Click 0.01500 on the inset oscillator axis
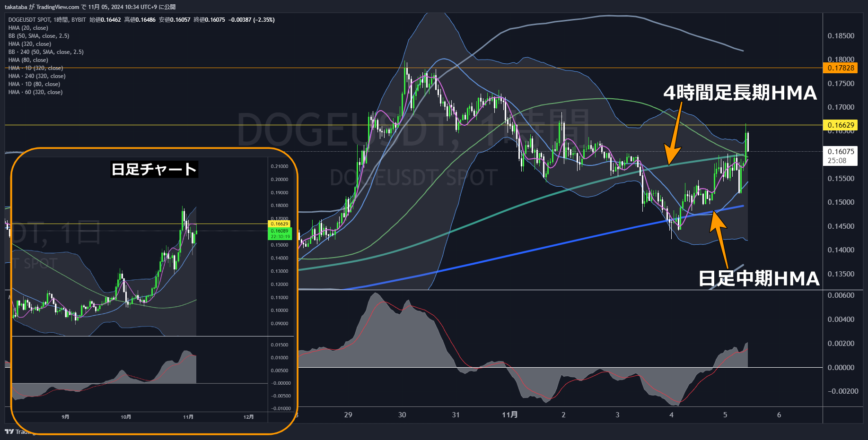This screenshot has height=440, width=868. 280,345
